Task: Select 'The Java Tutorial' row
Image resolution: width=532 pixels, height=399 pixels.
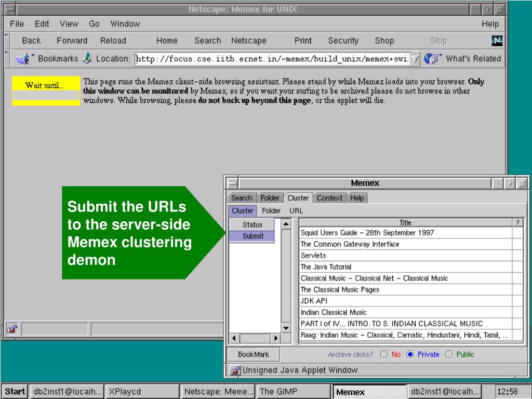Action: 405,267
